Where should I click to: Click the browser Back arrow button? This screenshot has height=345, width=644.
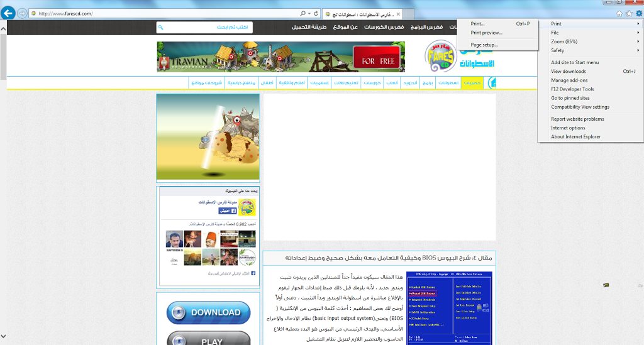[x=8, y=13]
